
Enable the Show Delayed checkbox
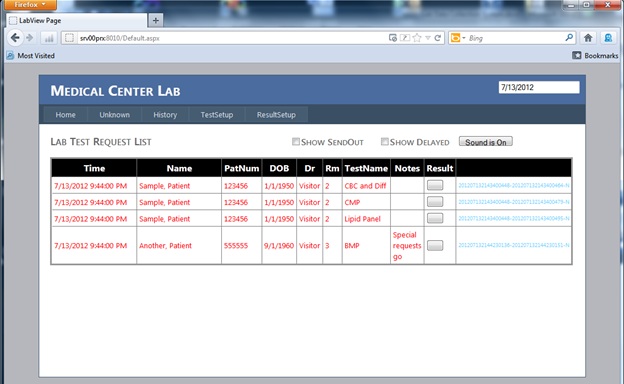[x=384, y=142]
